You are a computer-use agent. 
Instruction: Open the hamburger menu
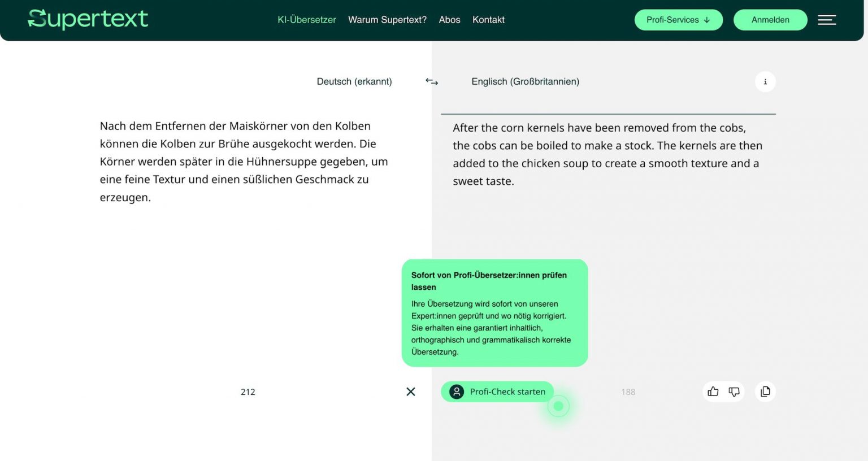coord(827,20)
